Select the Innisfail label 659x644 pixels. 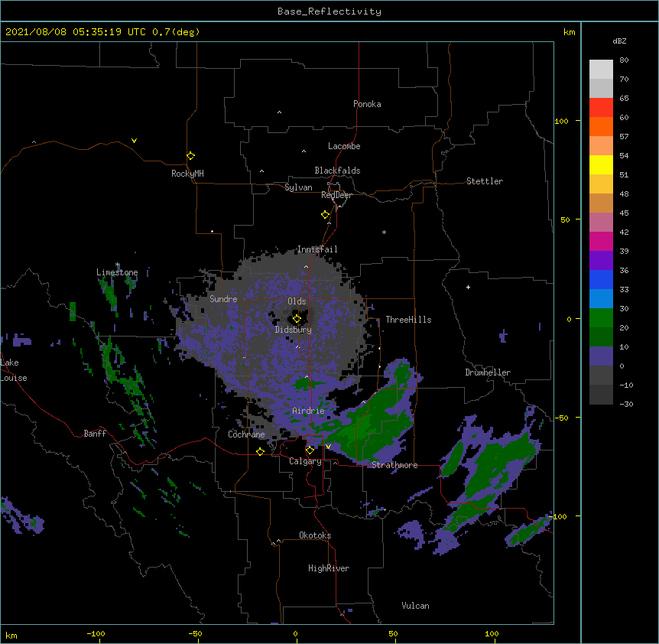tap(317, 249)
